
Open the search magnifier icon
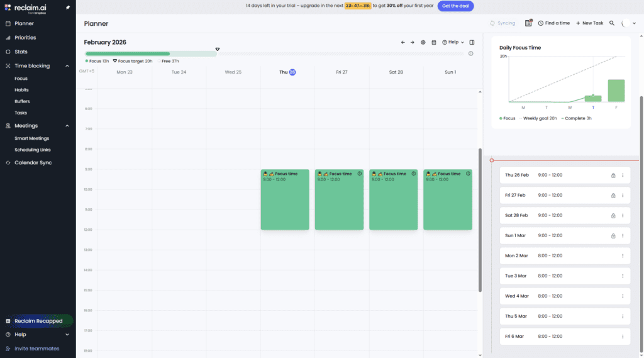(x=612, y=23)
